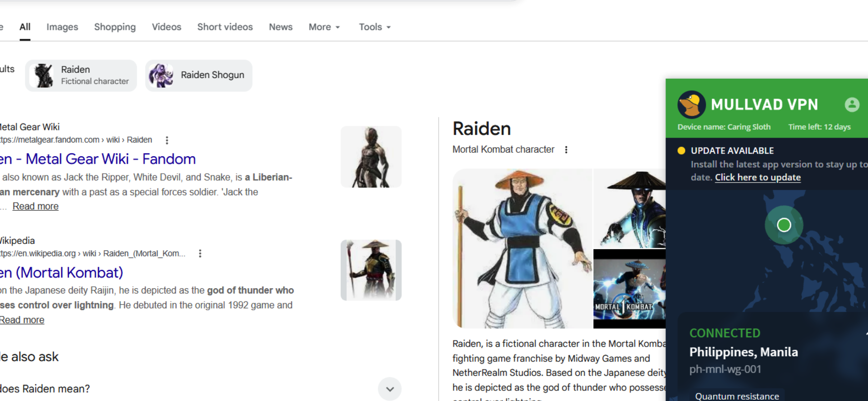Viewport: 868px width, 401px height.
Task: Click the 'ph-mnl-wg-001' server name
Action: pyautogui.click(x=725, y=369)
